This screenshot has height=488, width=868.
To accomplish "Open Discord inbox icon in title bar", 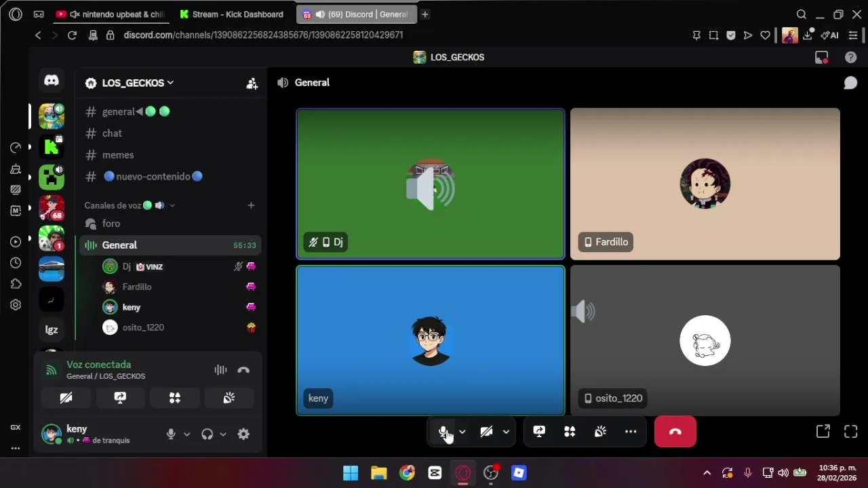I will (821, 58).
